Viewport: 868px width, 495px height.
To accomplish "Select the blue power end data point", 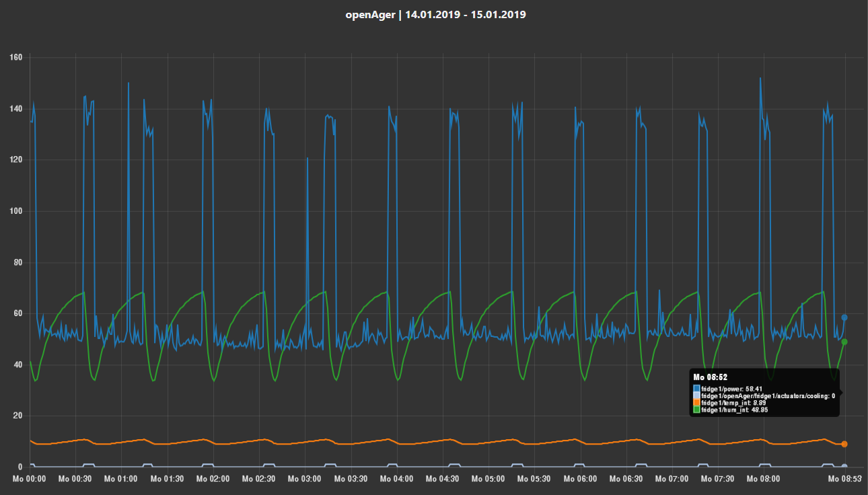I will (x=844, y=317).
